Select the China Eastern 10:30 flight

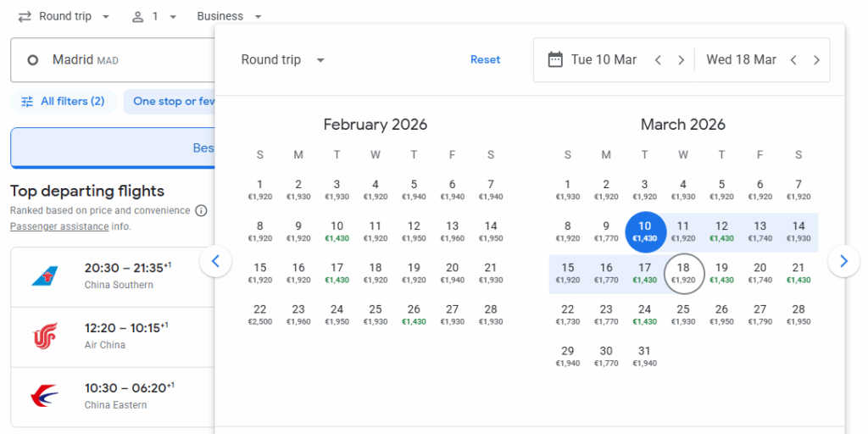(x=113, y=397)
